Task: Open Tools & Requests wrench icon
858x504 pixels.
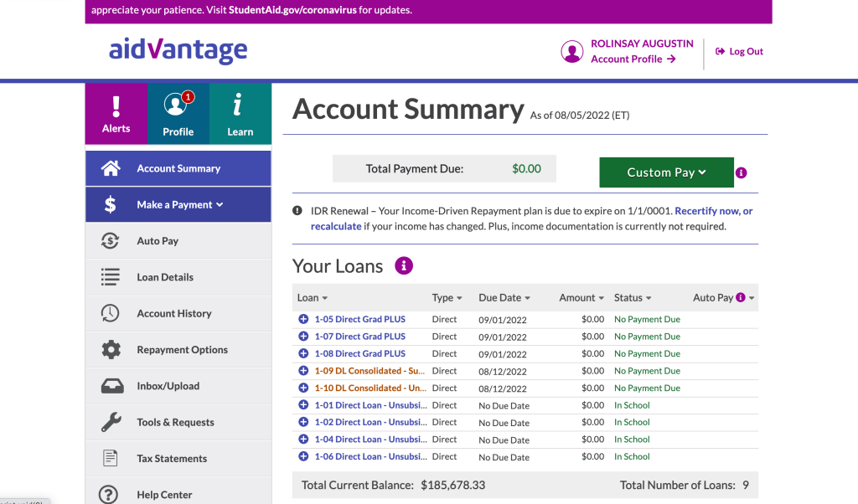Action: tap(111, 423)
